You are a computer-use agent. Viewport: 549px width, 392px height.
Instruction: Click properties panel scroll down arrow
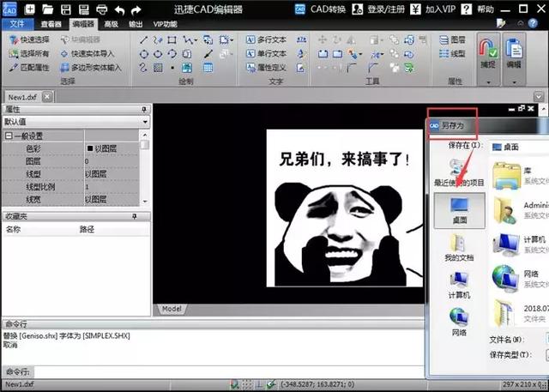pyautogui.click(x=145, y=202)
